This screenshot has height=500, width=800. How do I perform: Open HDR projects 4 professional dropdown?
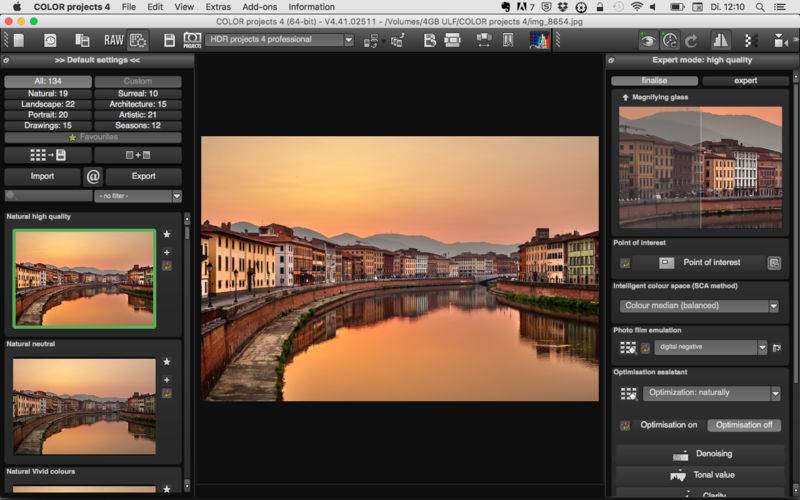[279, 40]
